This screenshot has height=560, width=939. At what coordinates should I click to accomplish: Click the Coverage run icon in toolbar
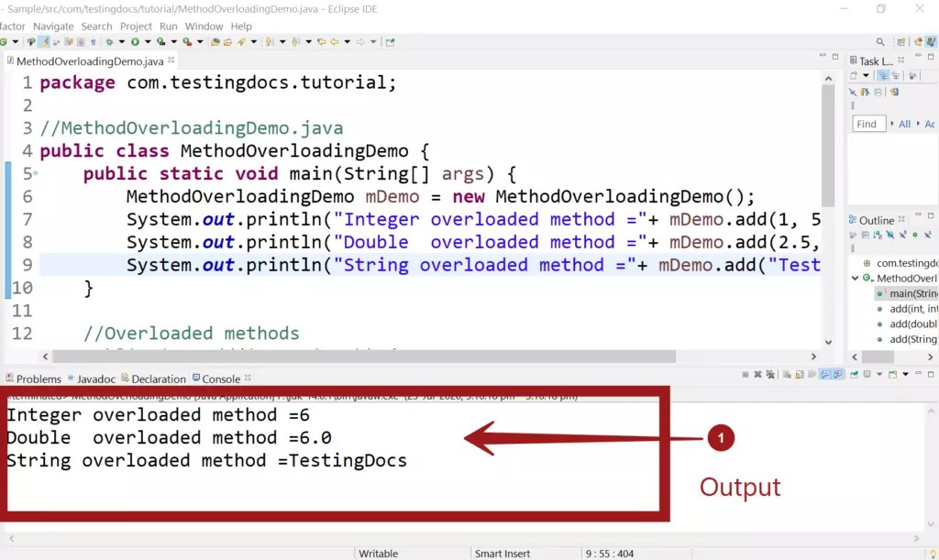(x=161, y=42)
